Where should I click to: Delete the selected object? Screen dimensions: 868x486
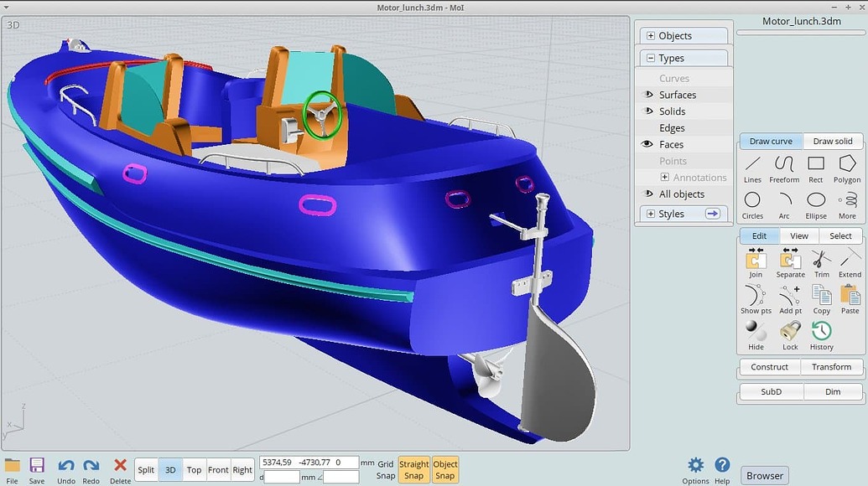120,471
